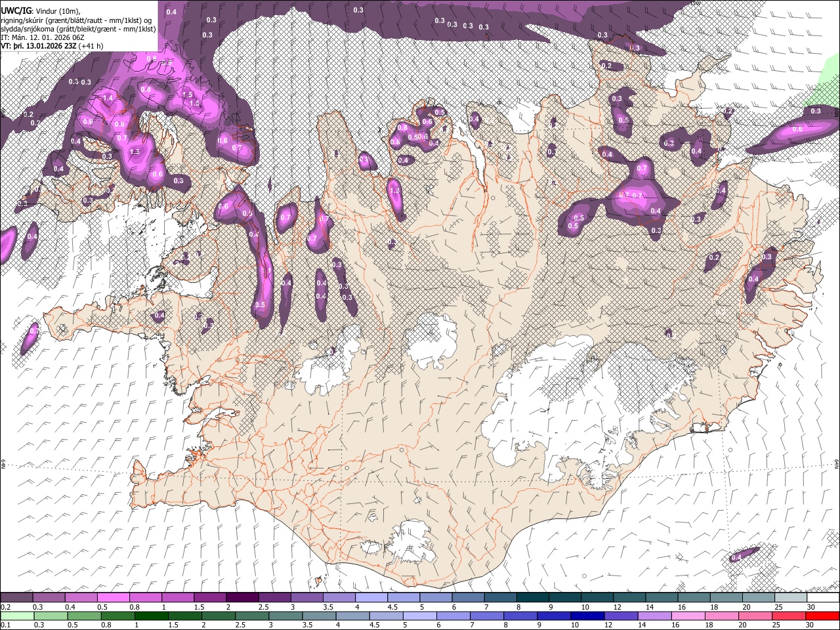The image size is (840, 630).
Task: Select the 'rigning/skúrir (grænt/blátt/rautt - mm/1klst) og' line
Action: (76, 20)
